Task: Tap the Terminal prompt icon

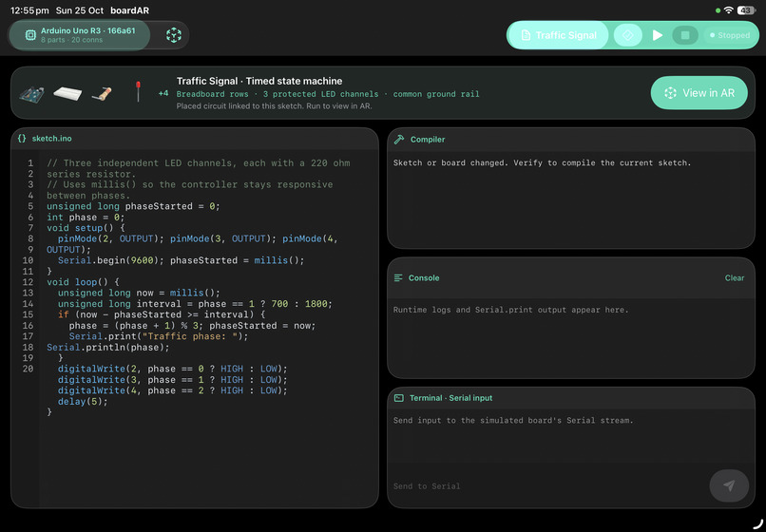Action: [x=398, y=398]
